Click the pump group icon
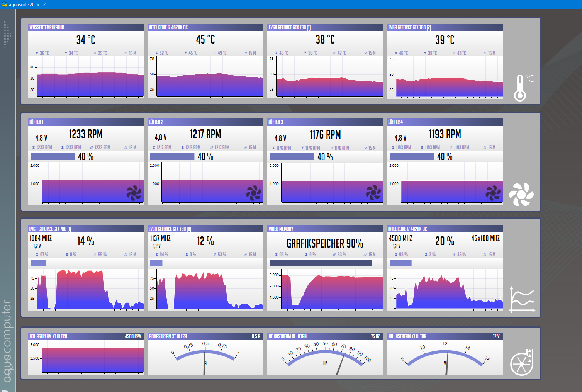The width and height of the screenshot is (582, 392). tap(522, 362)
